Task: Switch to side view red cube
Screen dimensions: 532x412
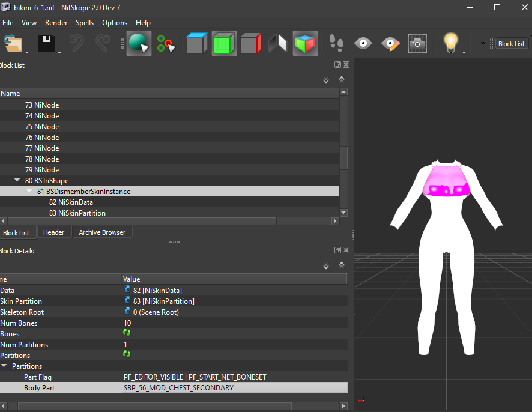Action: pyautogui.click(x=251, y=43)
